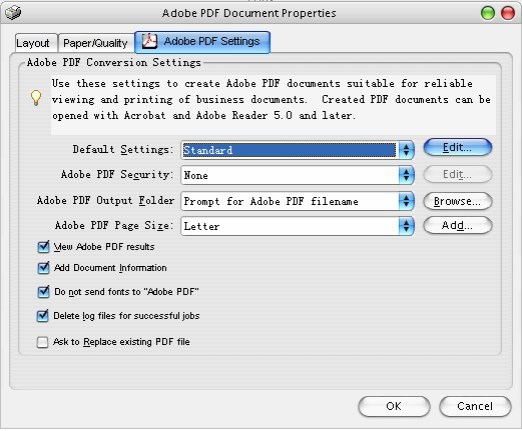Open the Adobe PDF Output Folder dropdown
The width and height of the screenshot is (522, 431).
(406, 201)
